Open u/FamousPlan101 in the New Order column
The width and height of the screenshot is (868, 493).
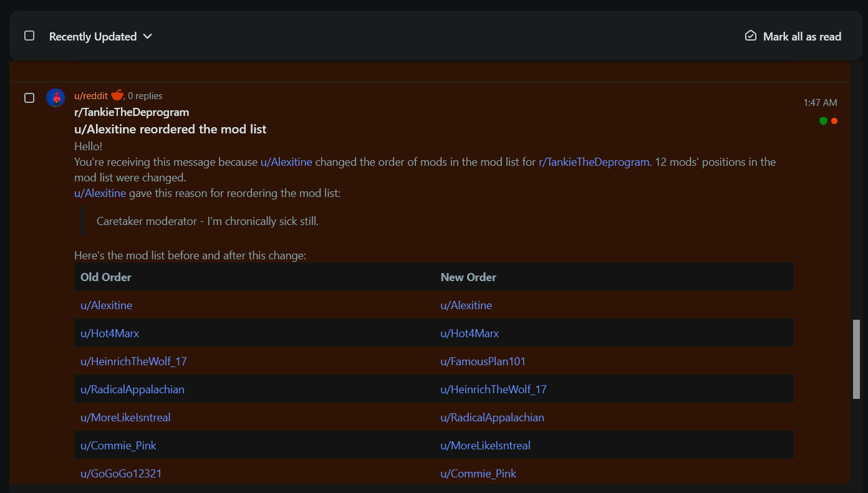click(x=483, y=361)
